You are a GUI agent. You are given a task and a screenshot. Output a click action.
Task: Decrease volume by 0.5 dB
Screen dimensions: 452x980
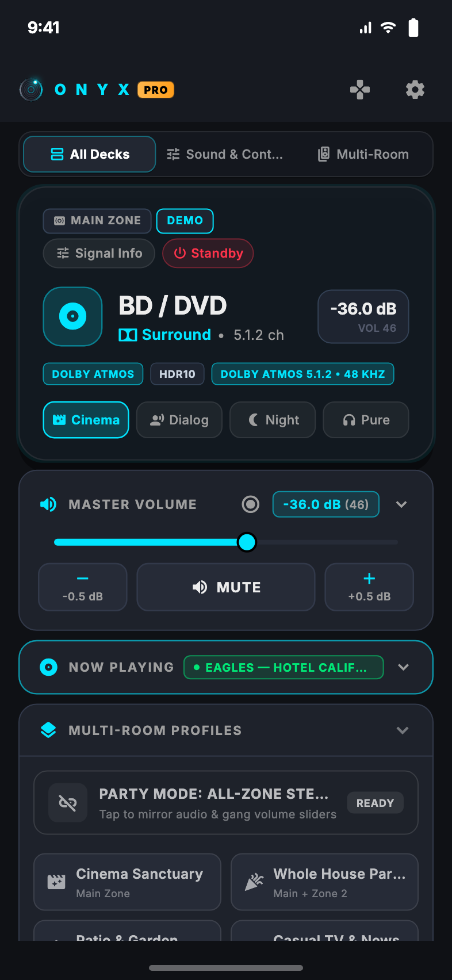point(83,587)
